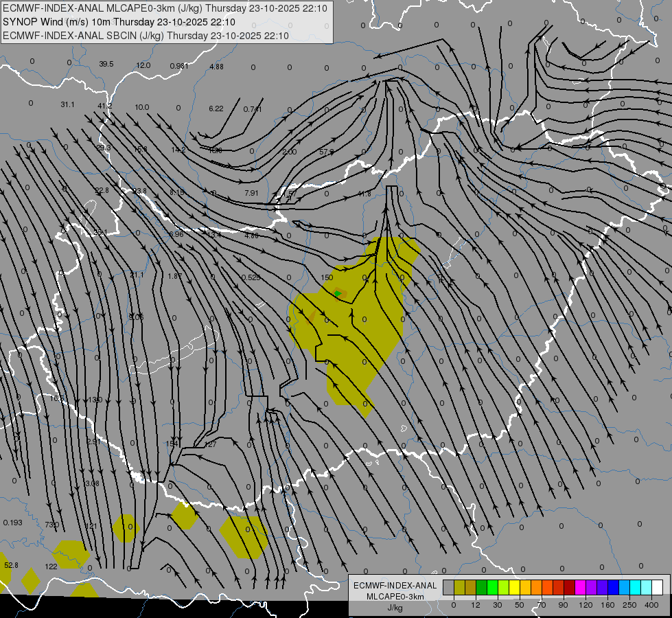Screen dimensions: 672x618
Task: Click the small green cell inside the yellow area
Action: (x=338, y=293)
